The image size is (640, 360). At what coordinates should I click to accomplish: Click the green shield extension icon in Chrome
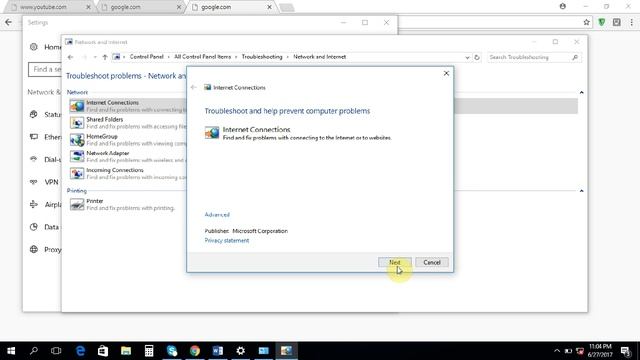click(x=602, y=22)
